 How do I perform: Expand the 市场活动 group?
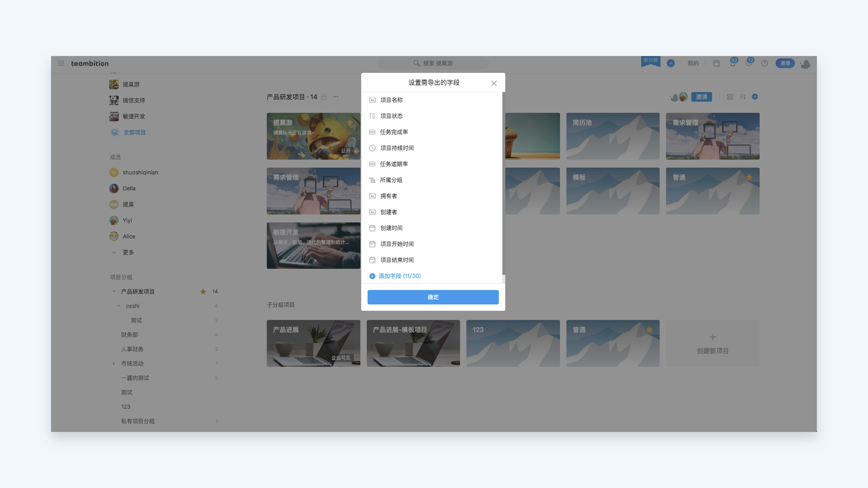pos(114,363)
